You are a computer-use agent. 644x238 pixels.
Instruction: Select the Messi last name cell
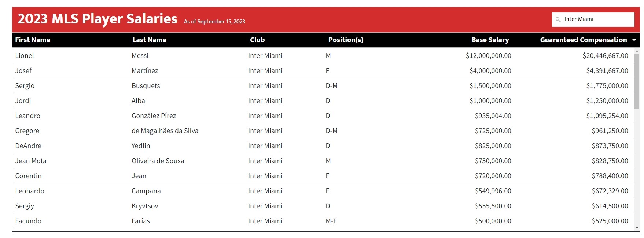pyautogui.click(x=140, y=56)
